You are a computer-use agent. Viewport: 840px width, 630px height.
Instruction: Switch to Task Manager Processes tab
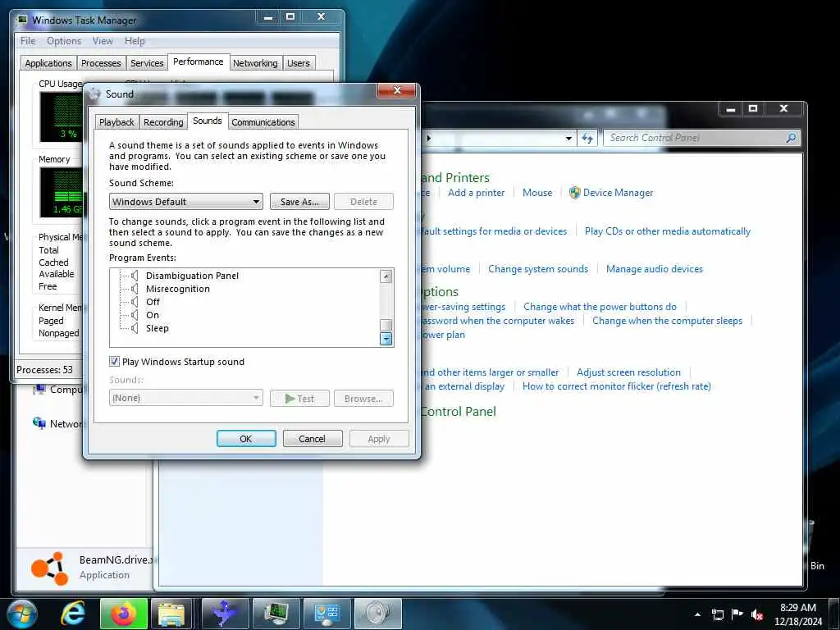101,63
